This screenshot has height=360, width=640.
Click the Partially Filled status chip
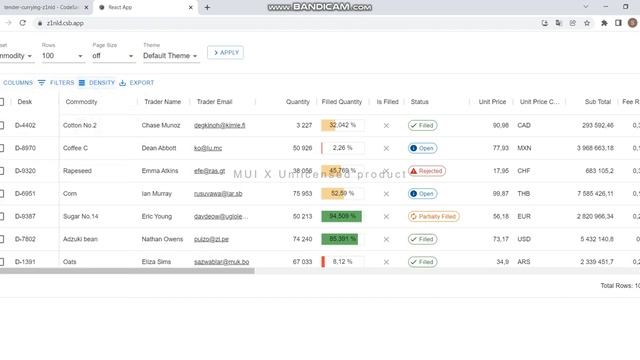pos(433,216)
